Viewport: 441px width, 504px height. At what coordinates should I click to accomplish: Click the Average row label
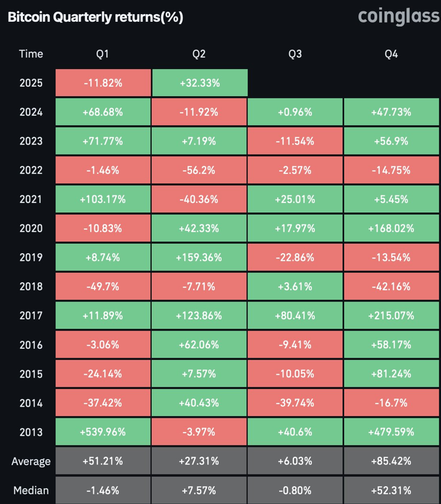point(31,461)
